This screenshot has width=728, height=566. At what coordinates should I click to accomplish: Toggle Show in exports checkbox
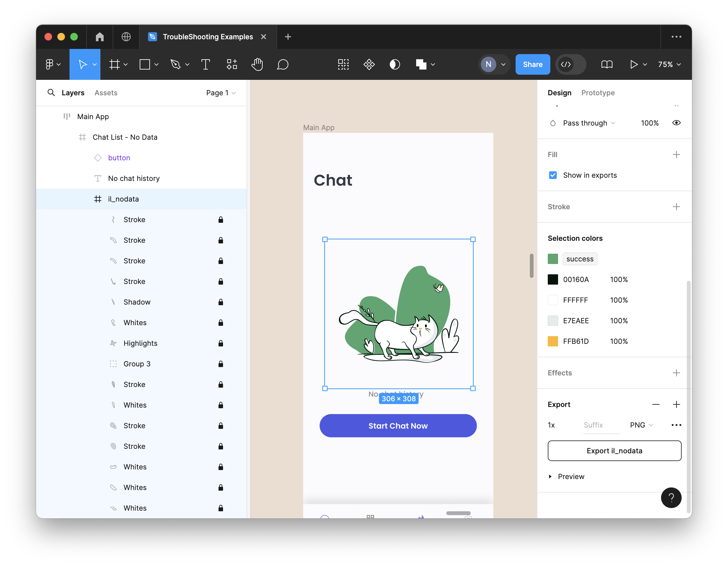click(553, 175)
